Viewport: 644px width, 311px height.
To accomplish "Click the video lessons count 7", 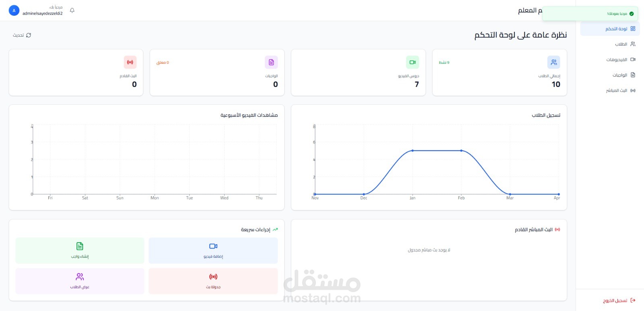I will (417, 84).
